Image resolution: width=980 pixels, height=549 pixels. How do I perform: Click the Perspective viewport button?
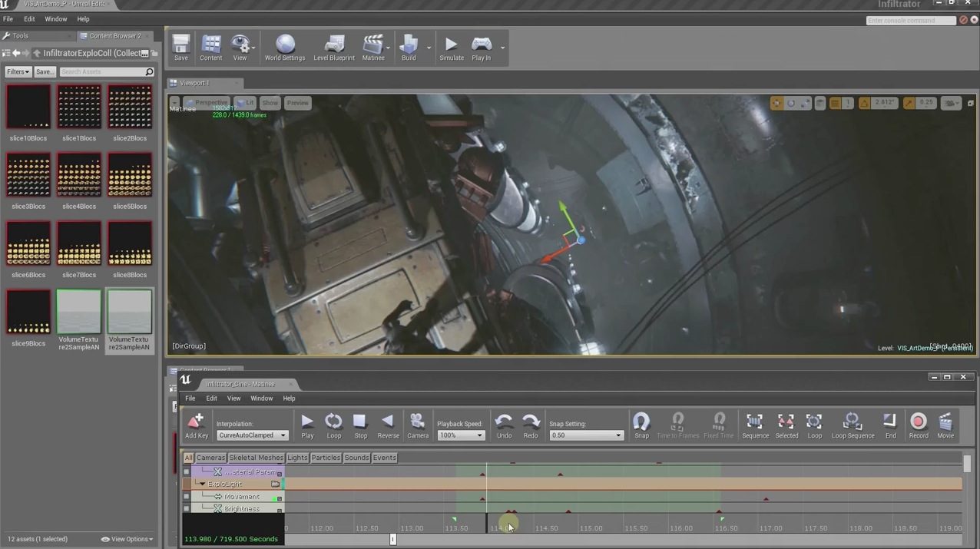coord(207,103)
